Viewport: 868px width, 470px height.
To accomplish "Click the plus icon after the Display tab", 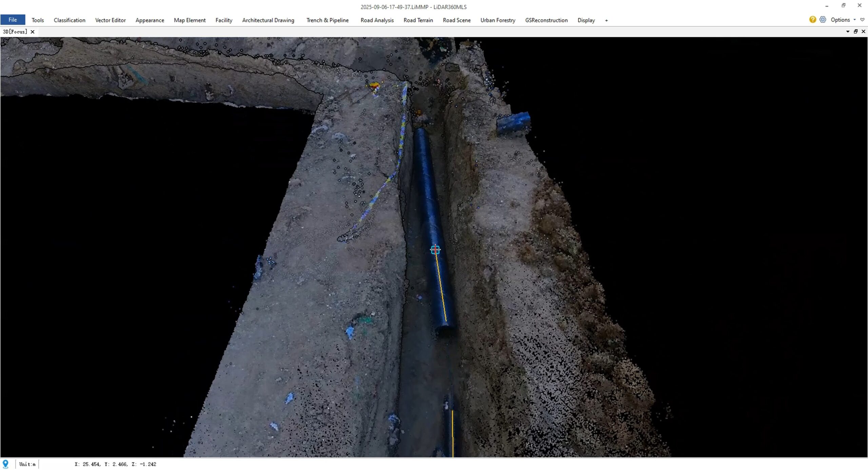I will click(x=606, y=20).
